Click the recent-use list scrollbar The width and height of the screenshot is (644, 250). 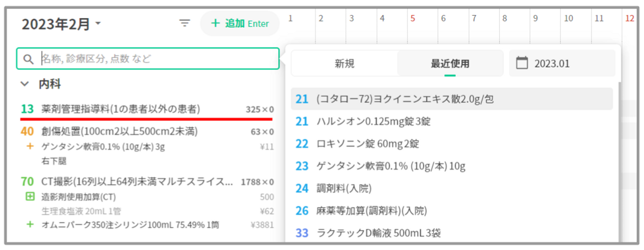coord(619,161)
